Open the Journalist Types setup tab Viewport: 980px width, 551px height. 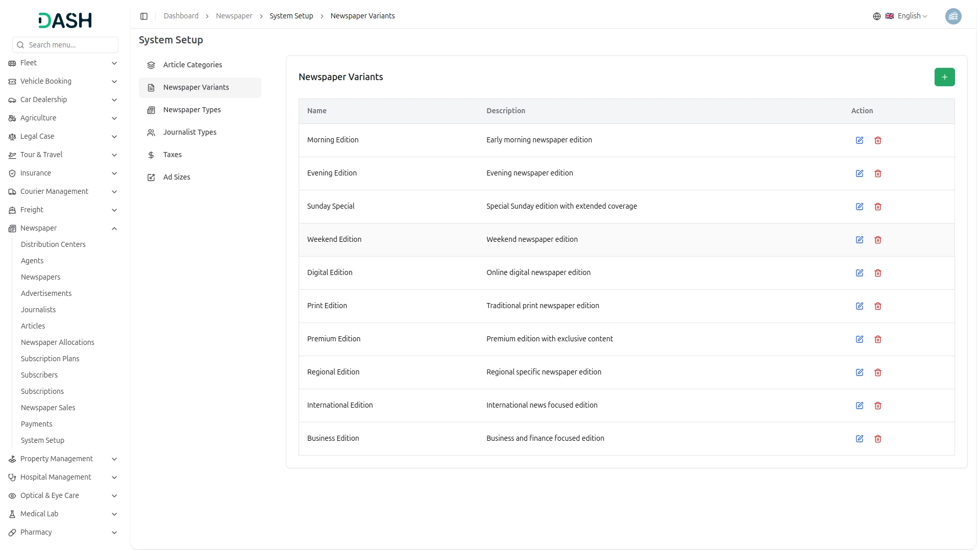pos(189,132)
